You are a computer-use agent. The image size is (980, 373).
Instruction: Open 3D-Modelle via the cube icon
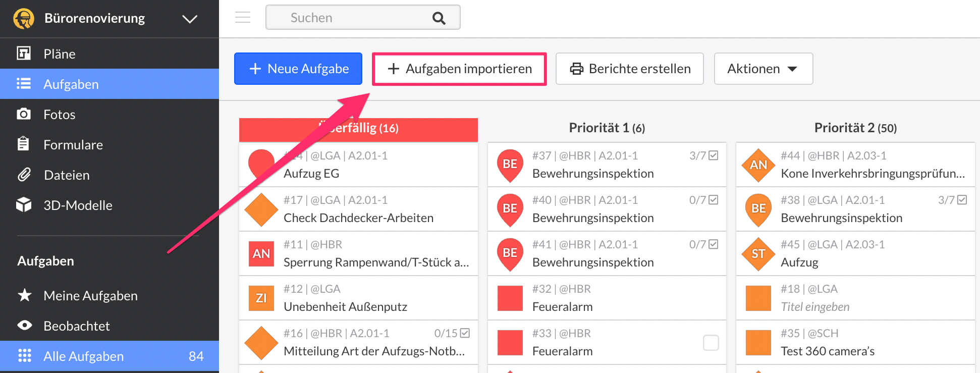(24, 205)
